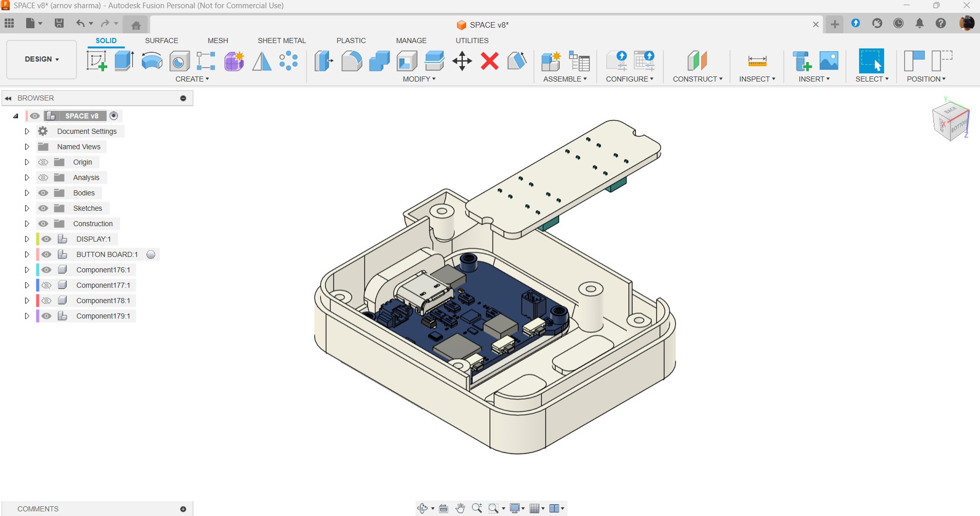The image size is (980, 516).
Task: Open the CONSTRUCT menu
Action: click(x=697, y=79)
